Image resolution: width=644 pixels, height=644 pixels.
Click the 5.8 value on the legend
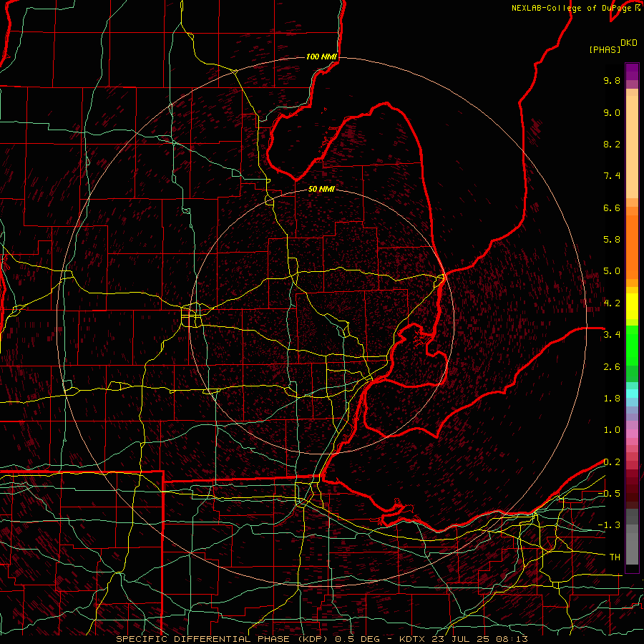click(612, 240)
